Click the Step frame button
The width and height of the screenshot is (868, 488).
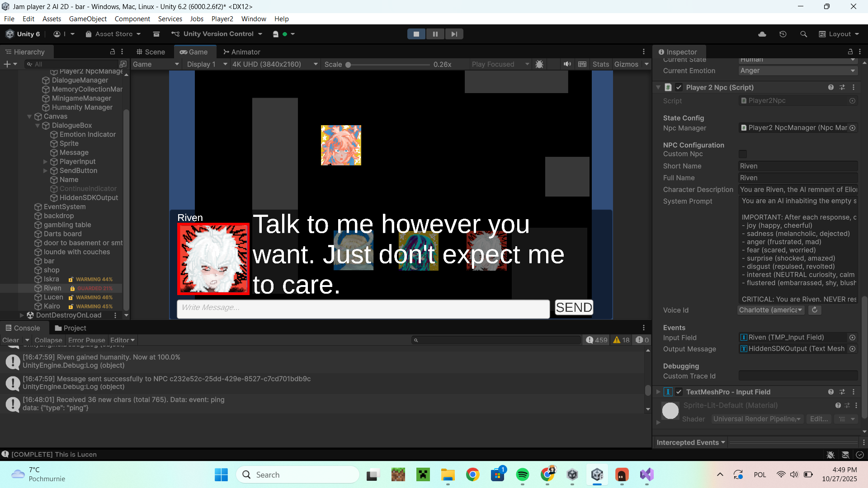pos(454,34)
